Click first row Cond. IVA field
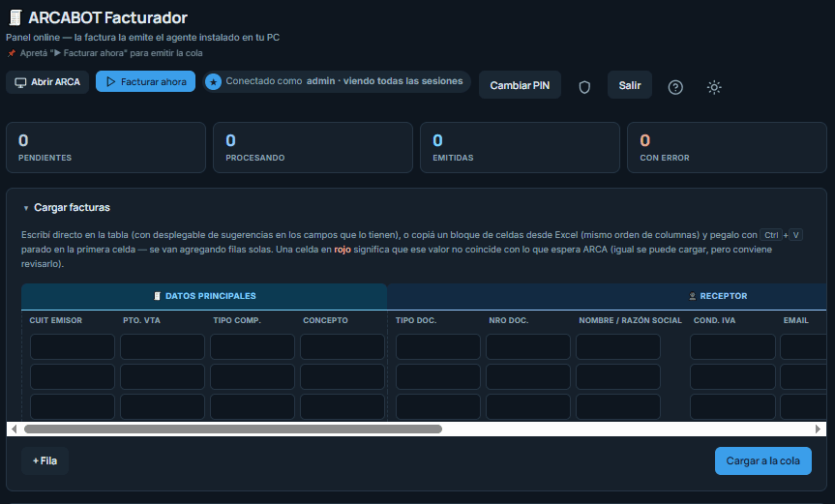The height and width of the screenshot is (504, 835). point(732,347)
